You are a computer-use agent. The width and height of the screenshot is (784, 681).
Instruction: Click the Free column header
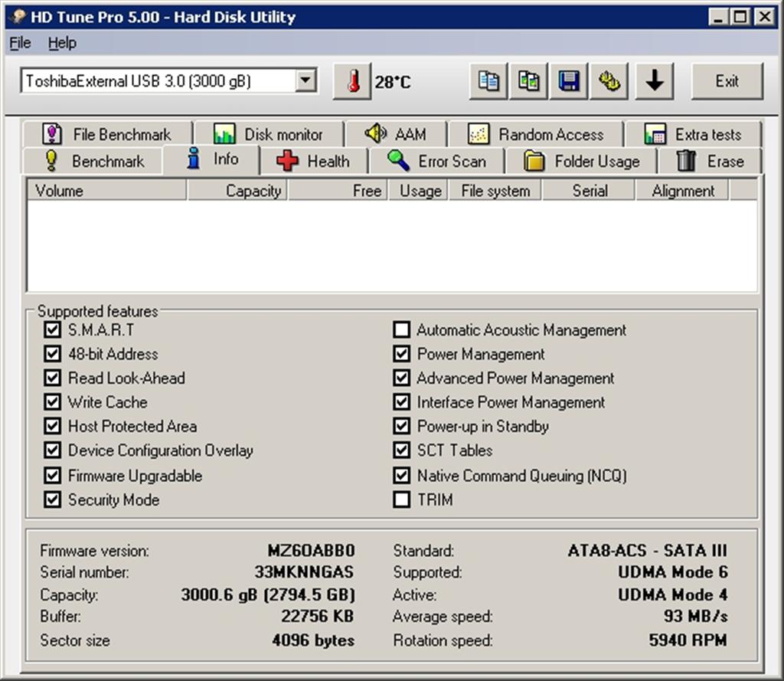pyautogui.click(x=338, y=191)
